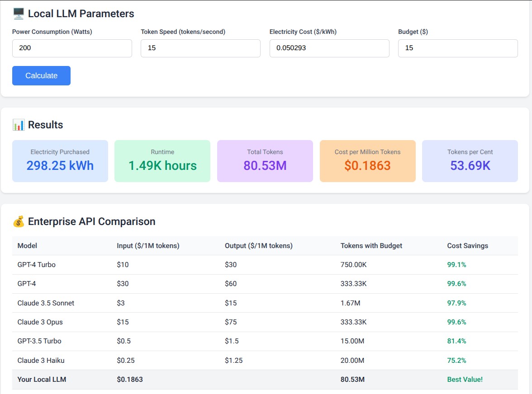Viewport: 532px width, 394px height.
Task: Click the Best Value! label
Action: click(465, 380)
